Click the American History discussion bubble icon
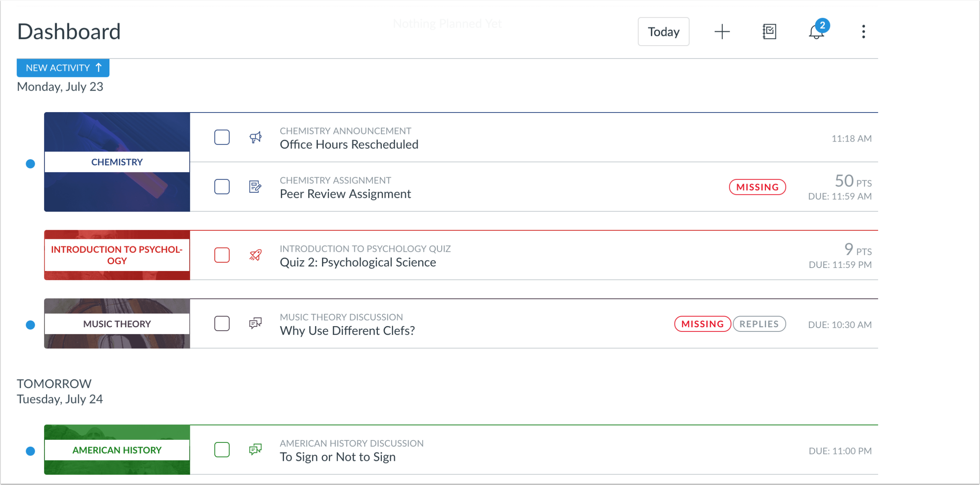The width and height of the screenshot is (980, 485). [255, 450]
